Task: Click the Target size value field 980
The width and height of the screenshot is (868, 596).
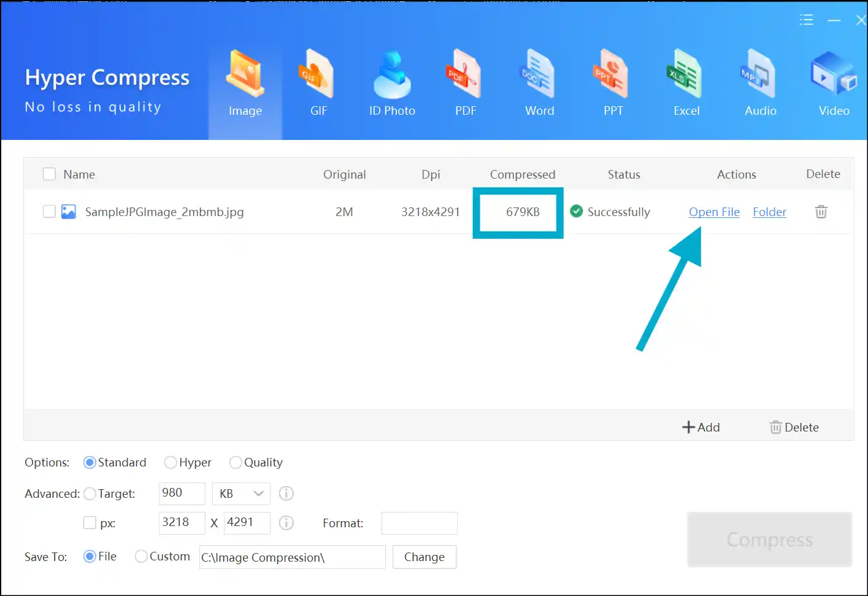Action: point(182,493)
